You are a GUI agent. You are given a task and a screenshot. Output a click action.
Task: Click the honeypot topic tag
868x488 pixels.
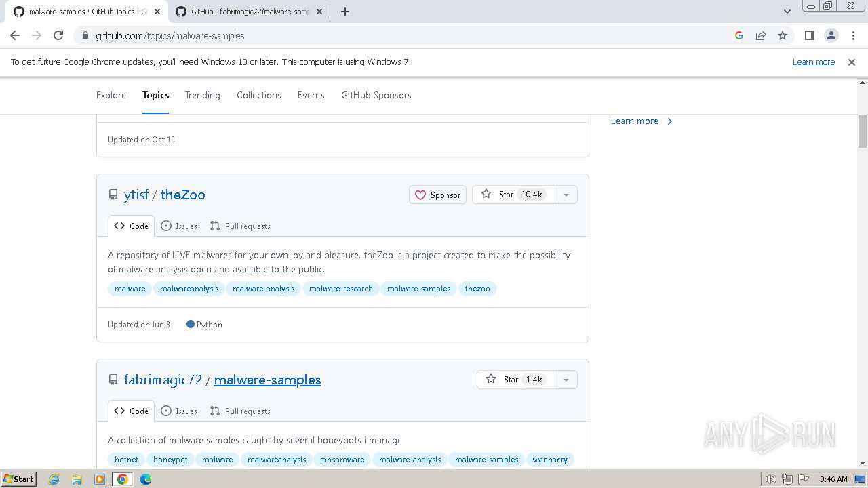(x=170, y=460)
